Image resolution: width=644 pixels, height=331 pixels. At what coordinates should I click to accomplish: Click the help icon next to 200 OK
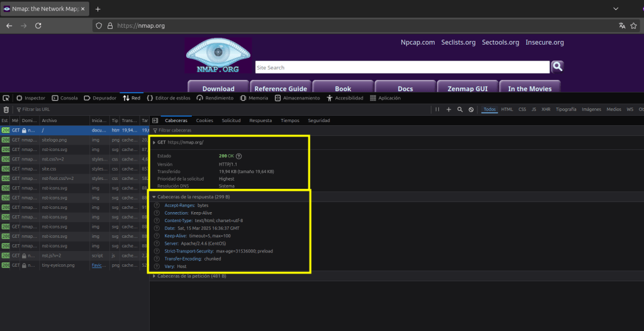click(239, 156)
